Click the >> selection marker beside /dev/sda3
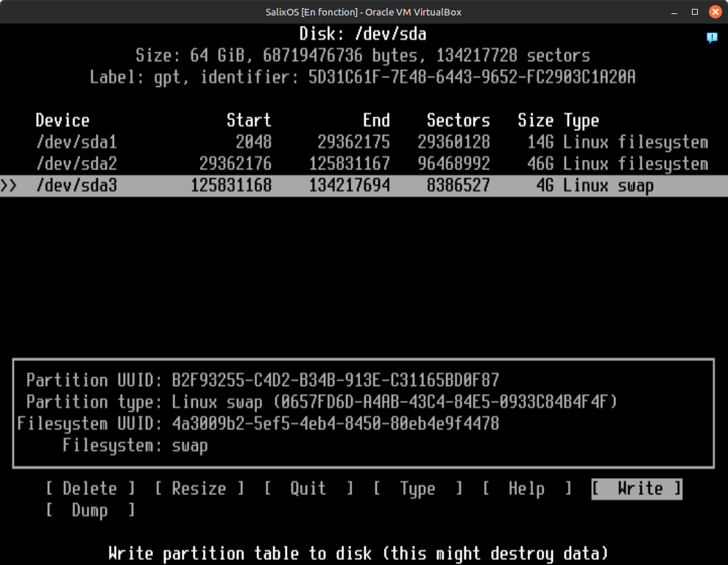Screen dimensions: 728x565 [x=9, y=186]
